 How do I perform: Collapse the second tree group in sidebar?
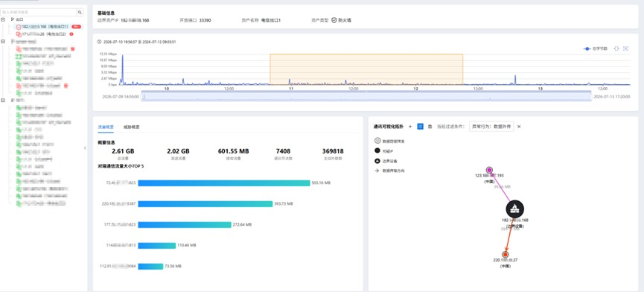tap(3, 41)
